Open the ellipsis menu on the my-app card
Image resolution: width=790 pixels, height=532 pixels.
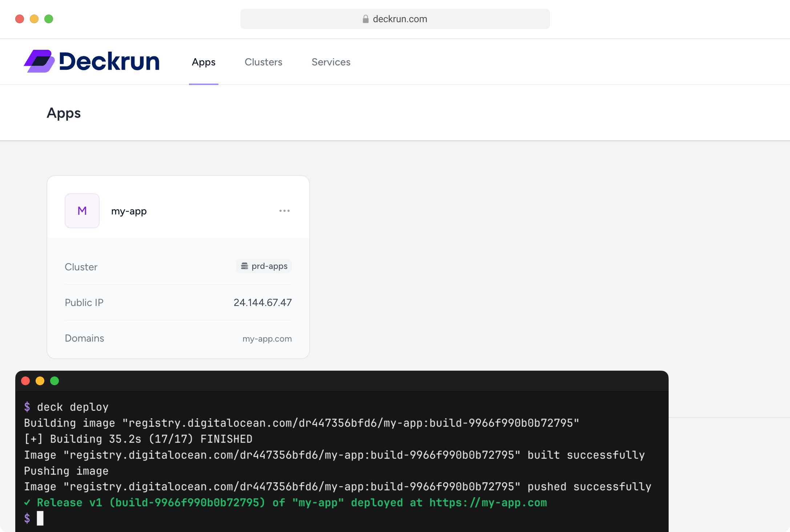(x=285, y=211)
